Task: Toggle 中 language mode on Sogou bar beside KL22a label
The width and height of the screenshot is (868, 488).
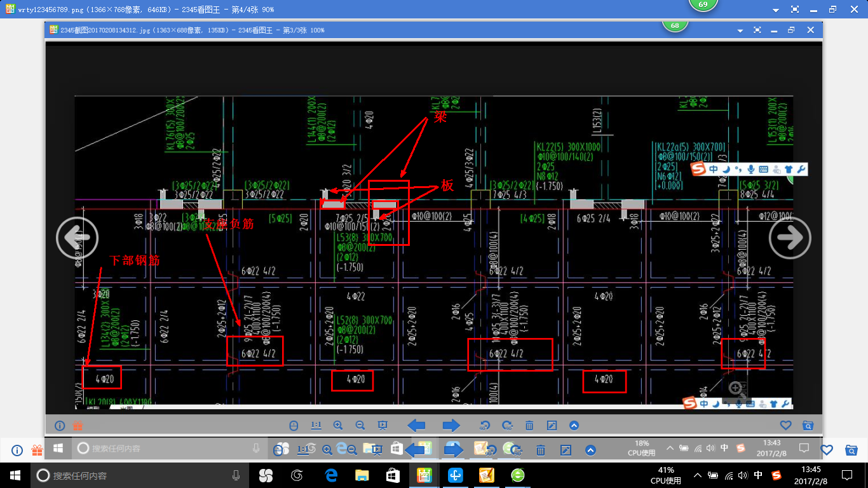Action: point(714,169)
